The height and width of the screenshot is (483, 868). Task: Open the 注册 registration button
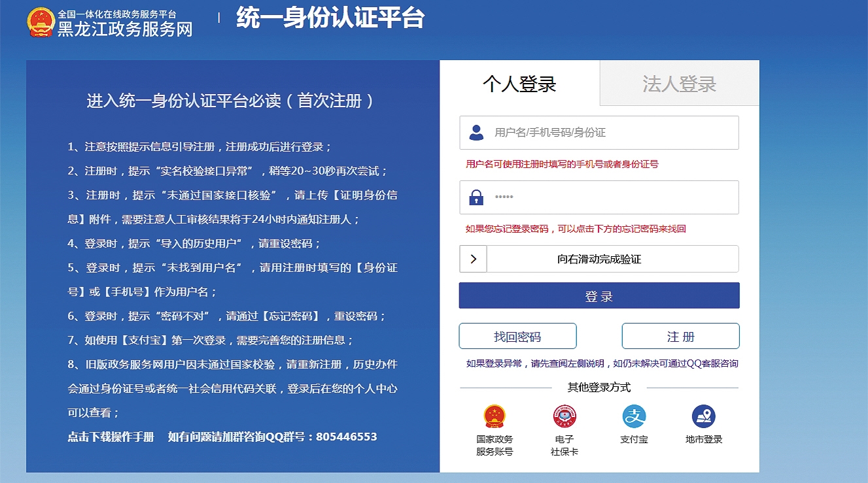680,337
